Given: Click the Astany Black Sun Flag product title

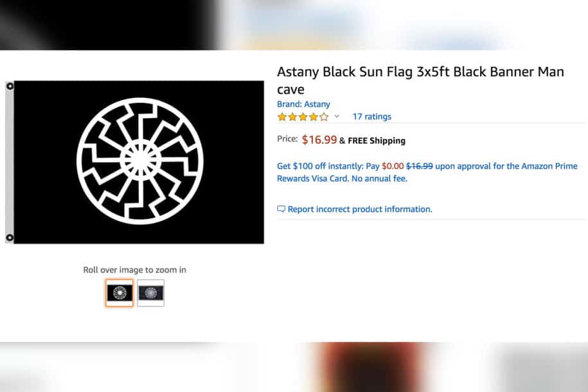Looking at the screenshot, I should (420, 80).
